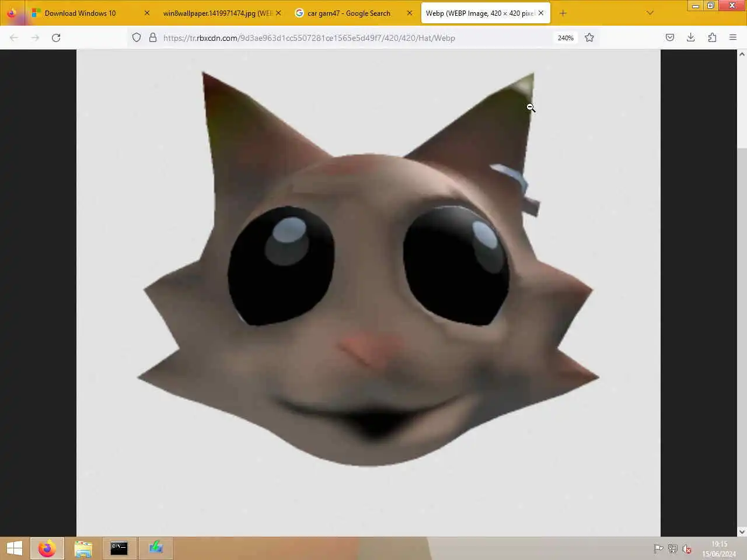Open Firefox View pinned icon

(12, 13)
